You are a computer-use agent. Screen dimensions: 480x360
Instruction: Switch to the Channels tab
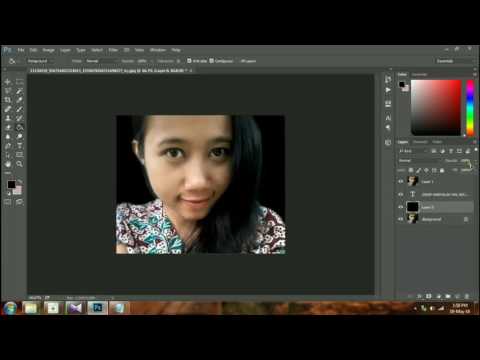point(420,142)
